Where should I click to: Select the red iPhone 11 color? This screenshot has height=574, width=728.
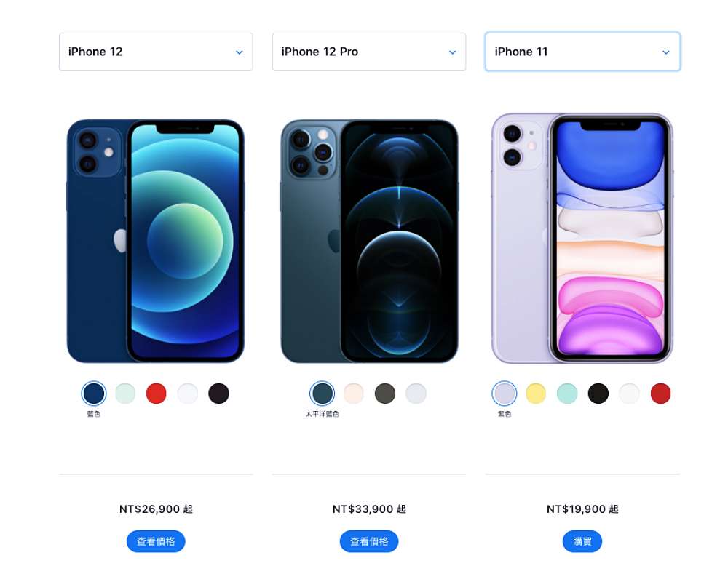click(661, 394)
